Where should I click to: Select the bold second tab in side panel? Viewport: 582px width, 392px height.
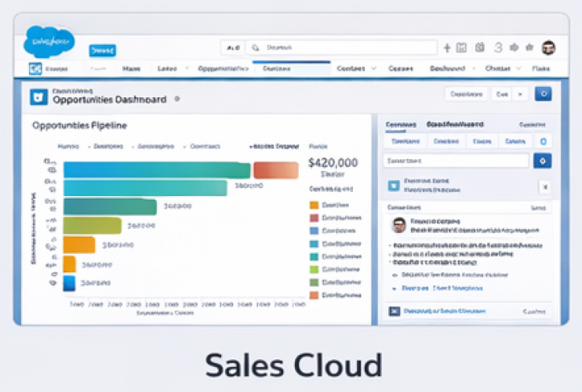(x=455, y=124)
